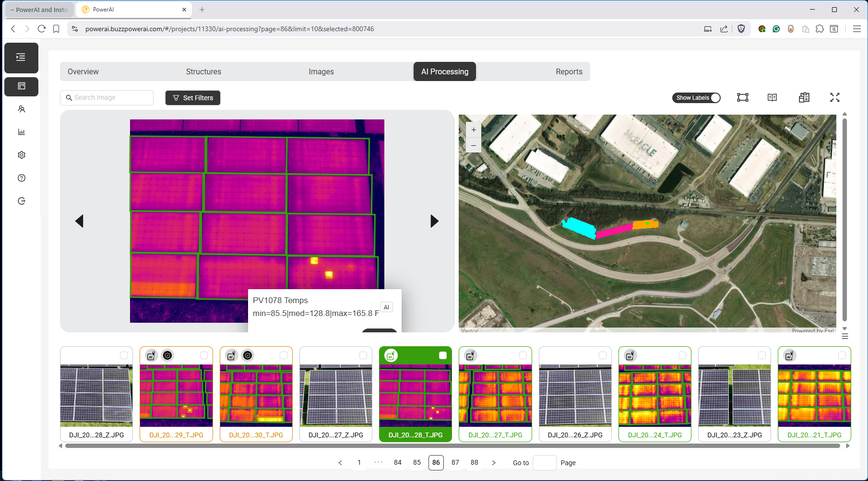Enter fullscreen with the expand arrows icon
This screenshot has width=868, height=481.
tap(834, 97)
